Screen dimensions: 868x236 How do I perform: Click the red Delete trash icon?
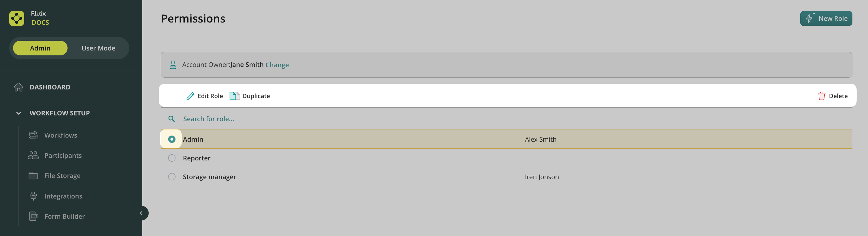click(x=822, y=96)
